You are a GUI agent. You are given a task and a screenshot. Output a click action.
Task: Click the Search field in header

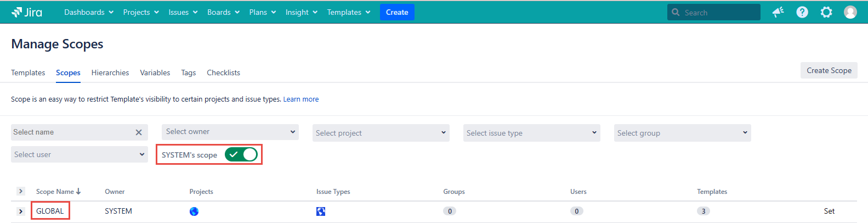[x=718, y=12]
